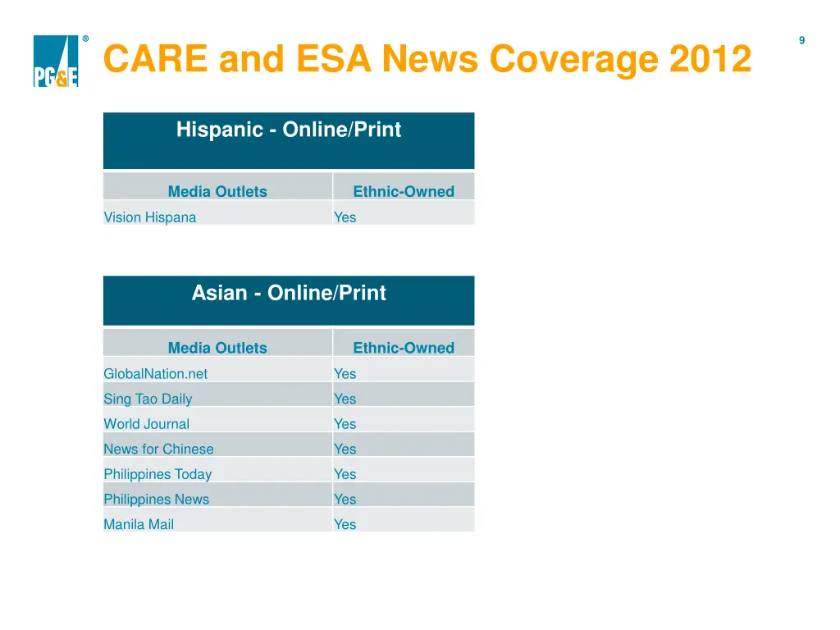Image resolution: width=840 pixels, height=630 pixels.
Task: Select the 'Asian - Online/Print' table header
Action: [x=289, y=300]
